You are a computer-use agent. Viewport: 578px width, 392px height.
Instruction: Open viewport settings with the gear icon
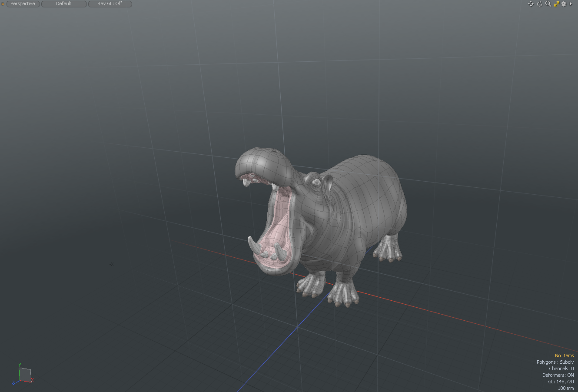click(564, 4)
